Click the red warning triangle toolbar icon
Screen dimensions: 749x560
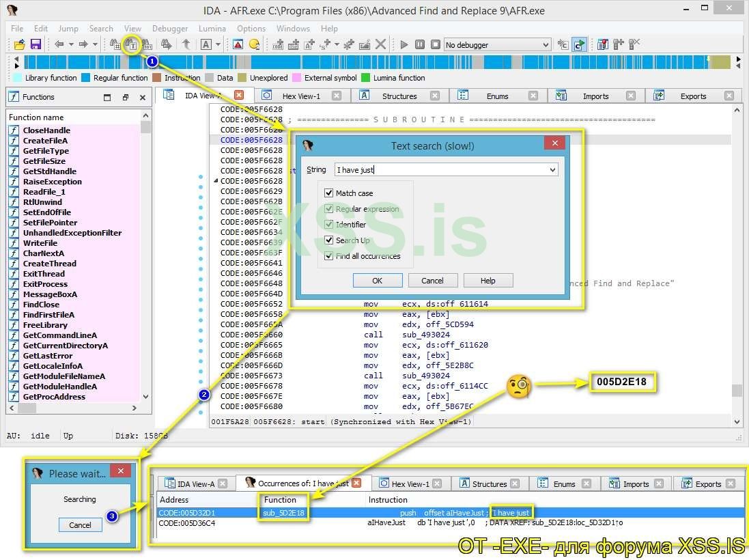point(238,44)
